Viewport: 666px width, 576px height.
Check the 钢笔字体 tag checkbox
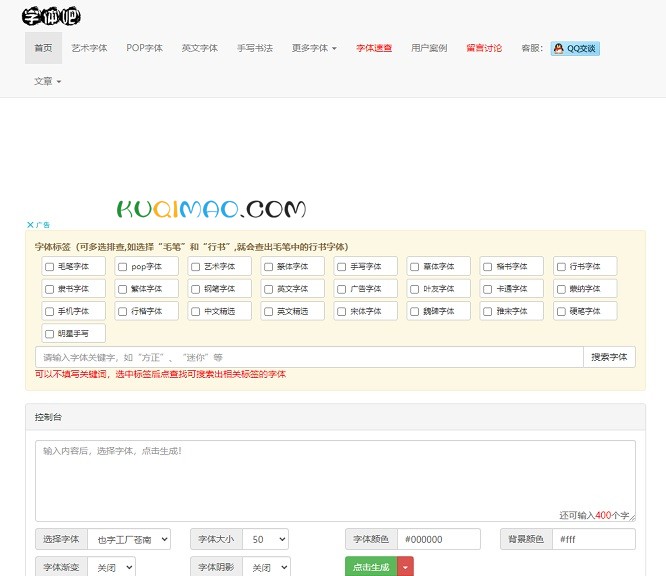click(x=195, y=289)
